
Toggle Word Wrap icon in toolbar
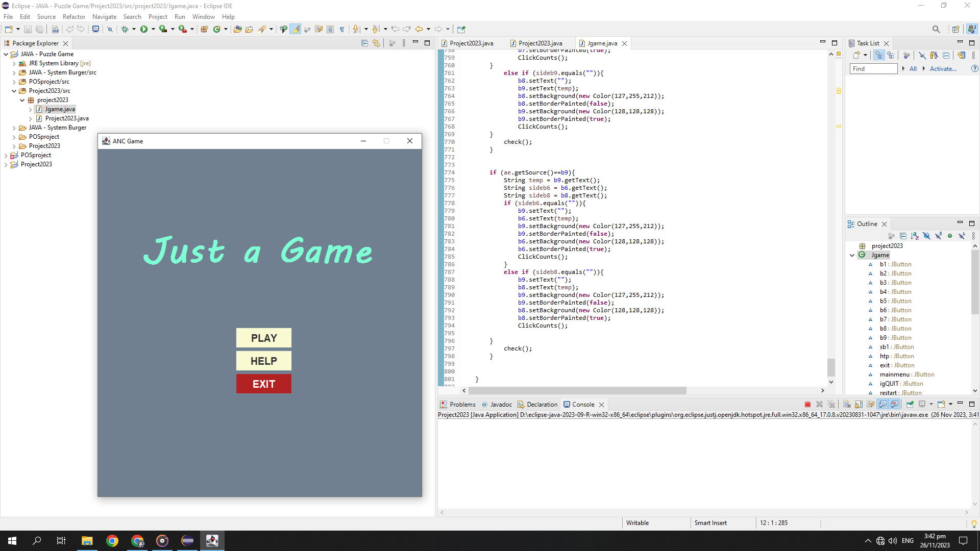(318, 29)
